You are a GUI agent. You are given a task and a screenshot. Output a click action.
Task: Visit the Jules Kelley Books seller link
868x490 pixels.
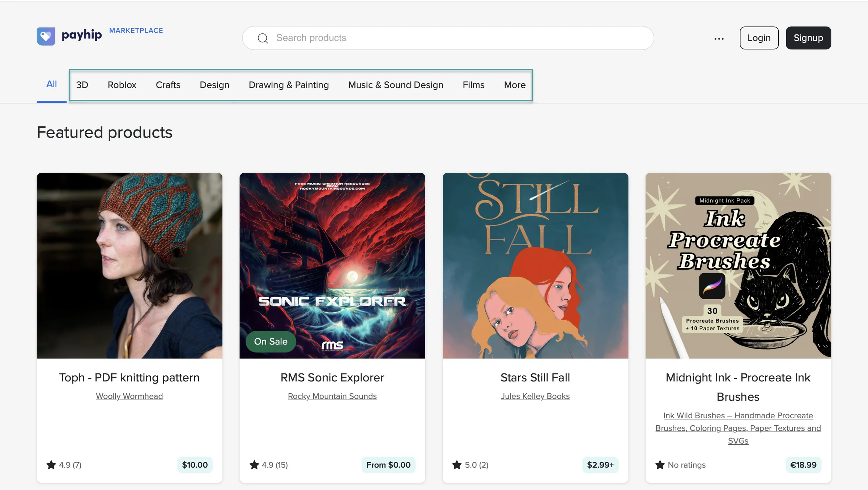tap(535, 396)
